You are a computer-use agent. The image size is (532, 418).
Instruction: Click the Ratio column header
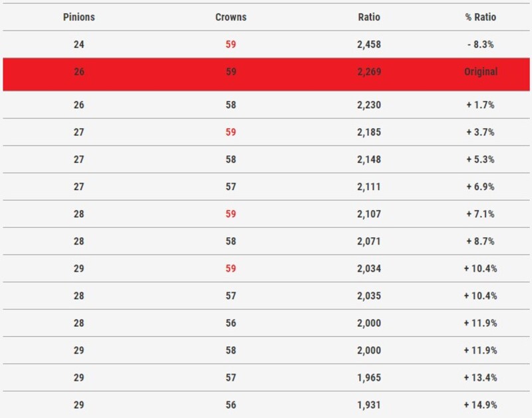click(x=369, y=17)
